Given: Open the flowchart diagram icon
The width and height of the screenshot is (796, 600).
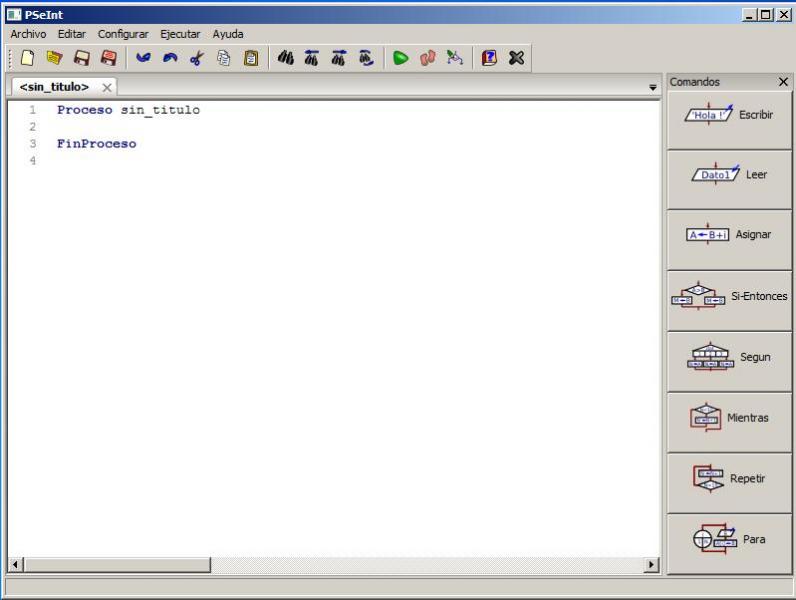Looking at the screenshot, I should (x=455, y=58).
